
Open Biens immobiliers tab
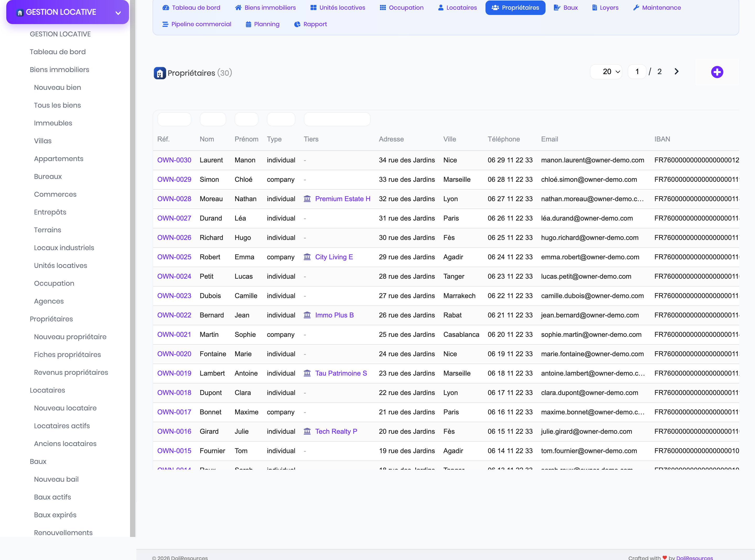[265, 7]
